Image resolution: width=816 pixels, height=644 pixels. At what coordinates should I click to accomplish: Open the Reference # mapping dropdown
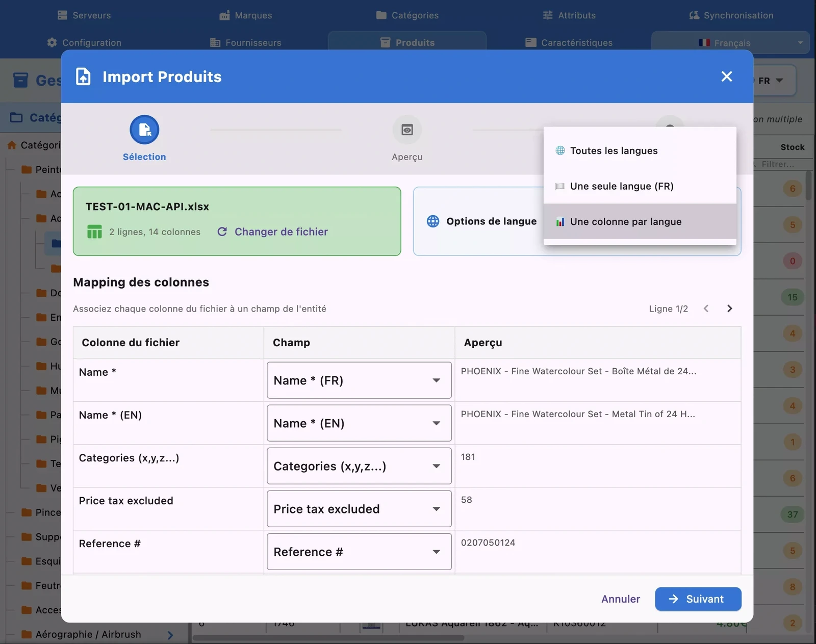[359, 552]
